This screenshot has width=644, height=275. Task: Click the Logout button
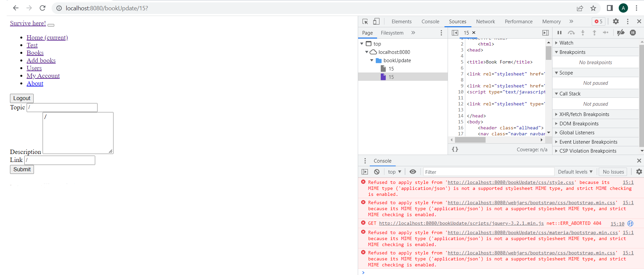22,98
